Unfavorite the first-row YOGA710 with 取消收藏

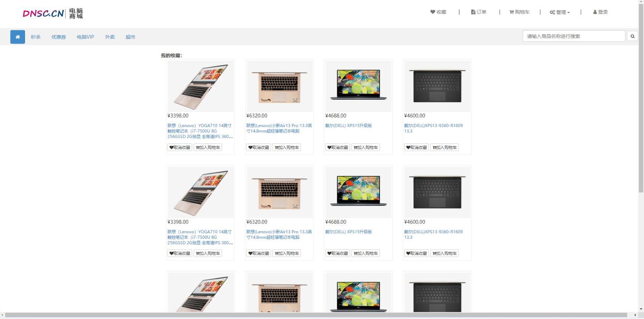(180, 147)
